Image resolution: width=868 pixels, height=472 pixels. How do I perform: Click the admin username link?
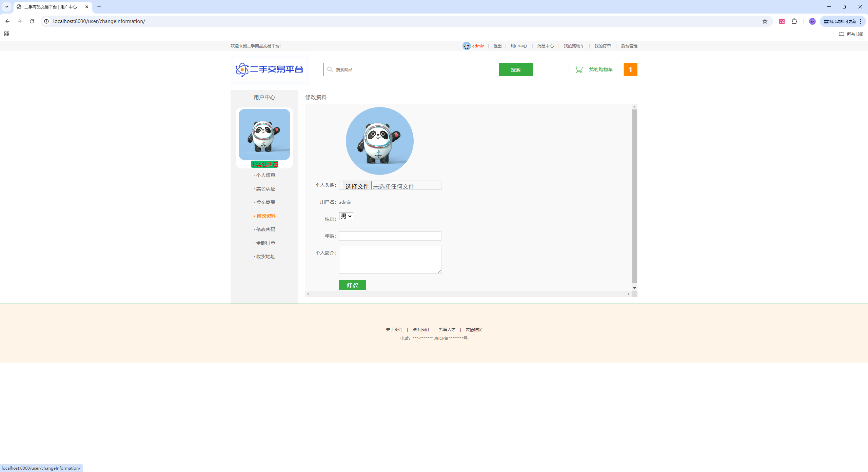click(x=478, y=46)
